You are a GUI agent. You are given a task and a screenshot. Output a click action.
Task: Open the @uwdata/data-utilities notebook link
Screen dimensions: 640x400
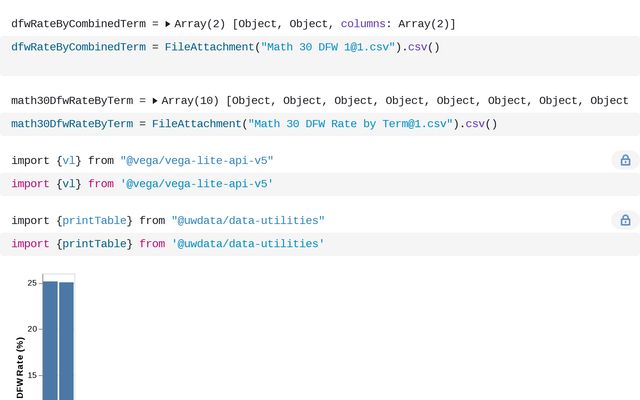[x=248, y=220]
